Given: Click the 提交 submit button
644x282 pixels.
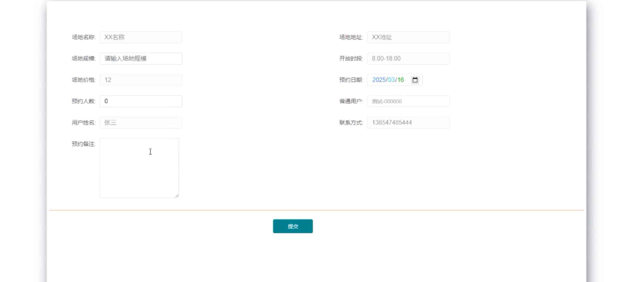Looking at the screenshot, I should click(293, 226).
